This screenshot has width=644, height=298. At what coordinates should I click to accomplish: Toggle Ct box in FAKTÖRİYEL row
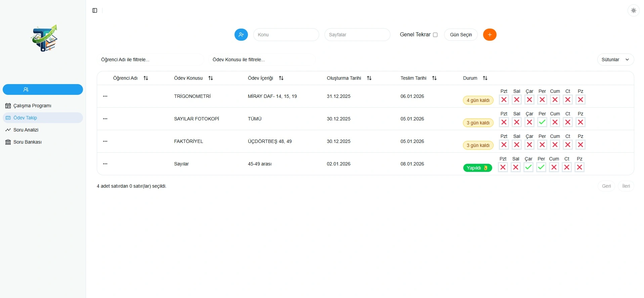coord(568,145)
